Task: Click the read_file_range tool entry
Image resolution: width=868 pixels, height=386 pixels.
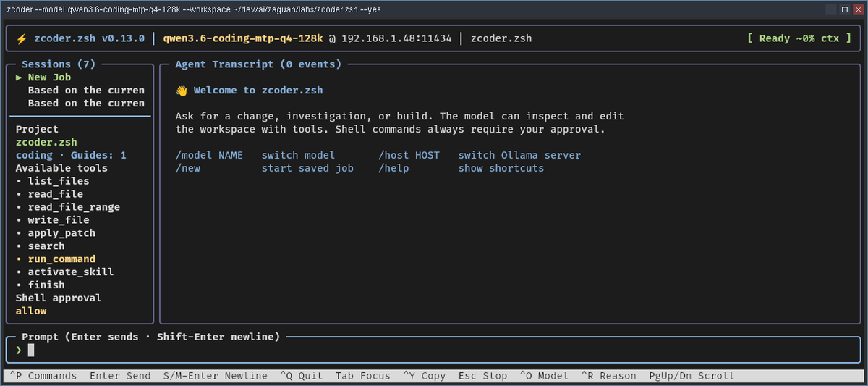Action: pos(74,207)
